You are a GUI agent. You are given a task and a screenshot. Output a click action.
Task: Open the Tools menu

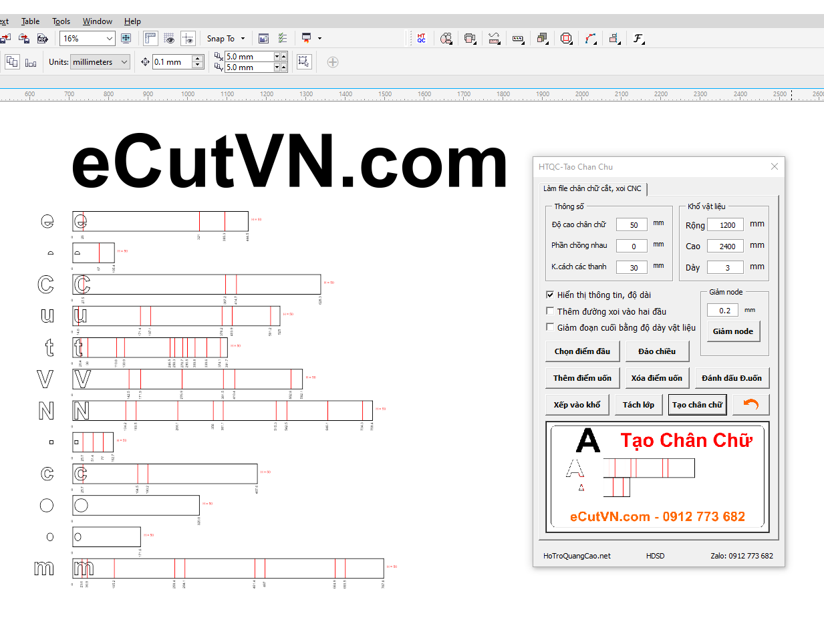point(61,21)
